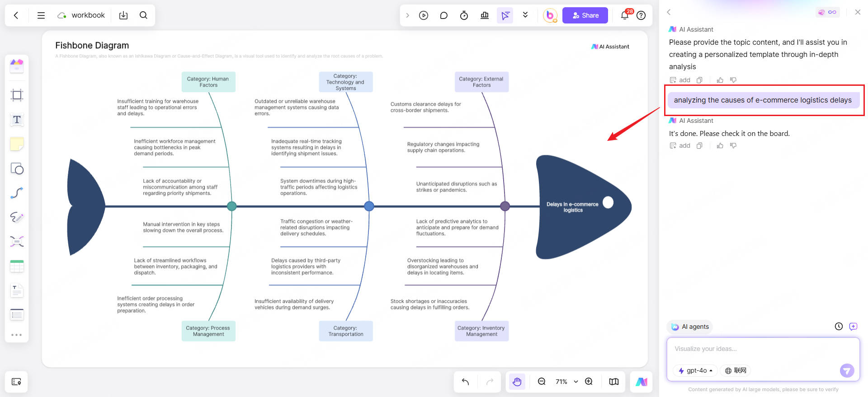
Task: Click the Fishbone Diagram title
Action: (92, 45)
